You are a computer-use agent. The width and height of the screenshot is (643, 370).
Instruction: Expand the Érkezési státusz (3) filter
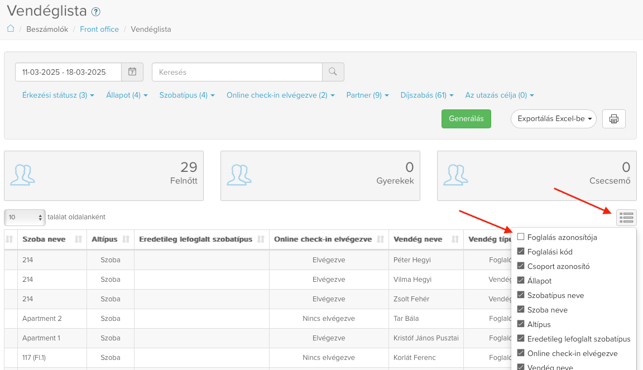[58, 95]
